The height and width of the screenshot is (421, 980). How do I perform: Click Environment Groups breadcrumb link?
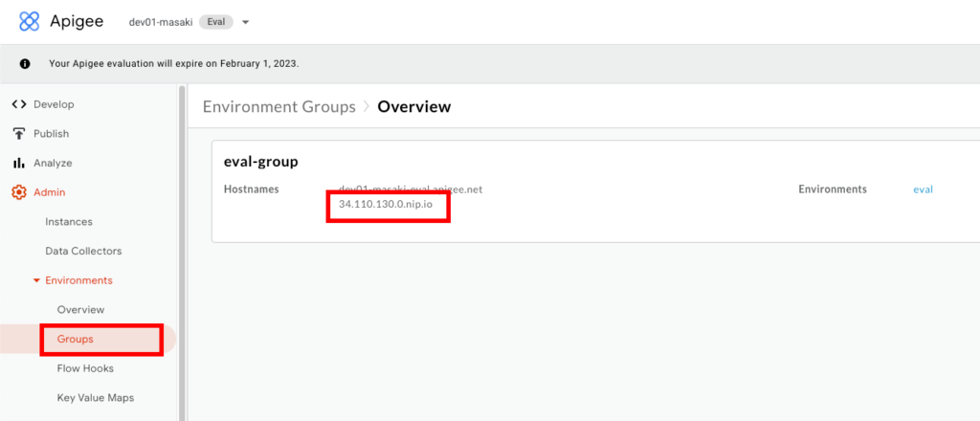pos(278,107)
